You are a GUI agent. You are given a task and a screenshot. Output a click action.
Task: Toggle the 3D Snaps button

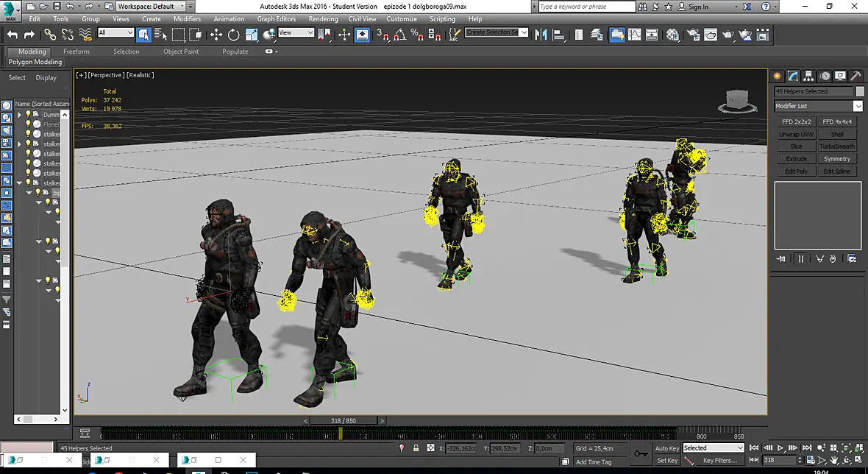pyautogui.click(x=383, y=35)
